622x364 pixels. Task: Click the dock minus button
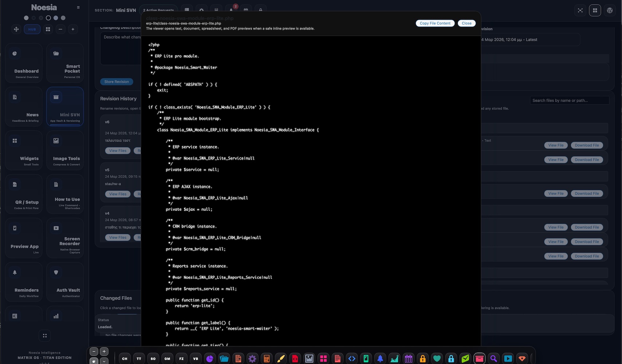coord(94,352)
